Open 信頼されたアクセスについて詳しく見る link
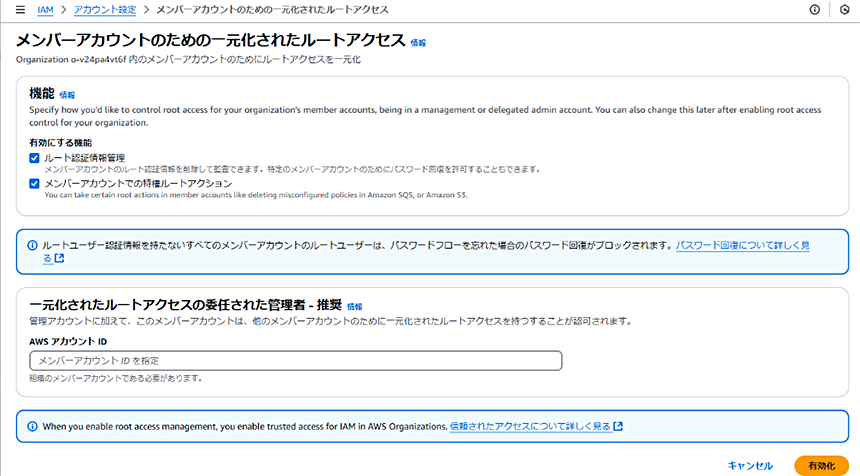Image resolution: width=860 pixels, height=476 pixels. pos(530,426)
